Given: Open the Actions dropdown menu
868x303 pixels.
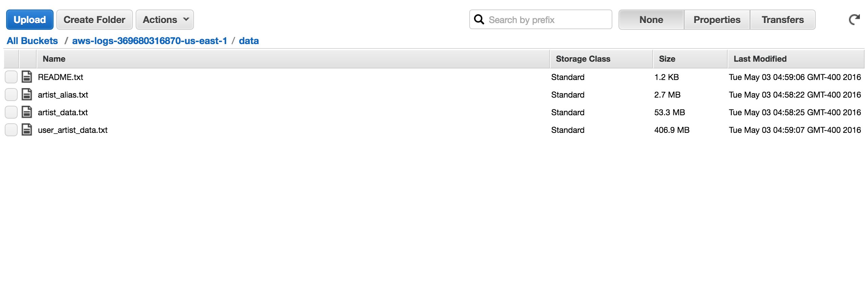Looking at the screenshot, I should (x=165, y=20).
